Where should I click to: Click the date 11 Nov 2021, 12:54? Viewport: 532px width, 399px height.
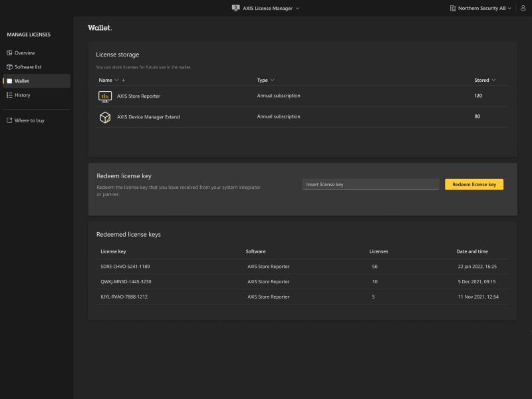478,297
